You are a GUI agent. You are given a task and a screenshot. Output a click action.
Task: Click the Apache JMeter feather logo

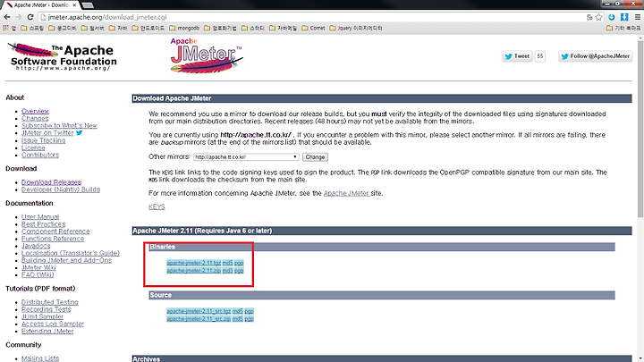tap(207, 55)
